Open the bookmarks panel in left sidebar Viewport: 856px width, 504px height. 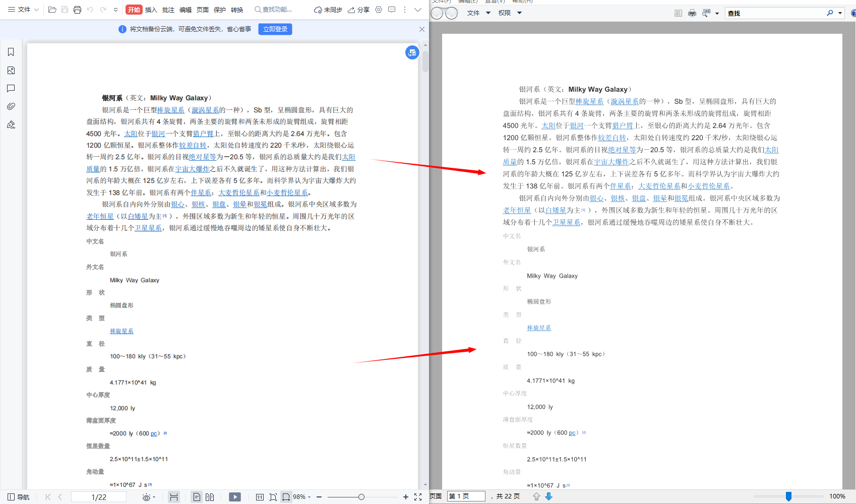(x=11, y=51)
